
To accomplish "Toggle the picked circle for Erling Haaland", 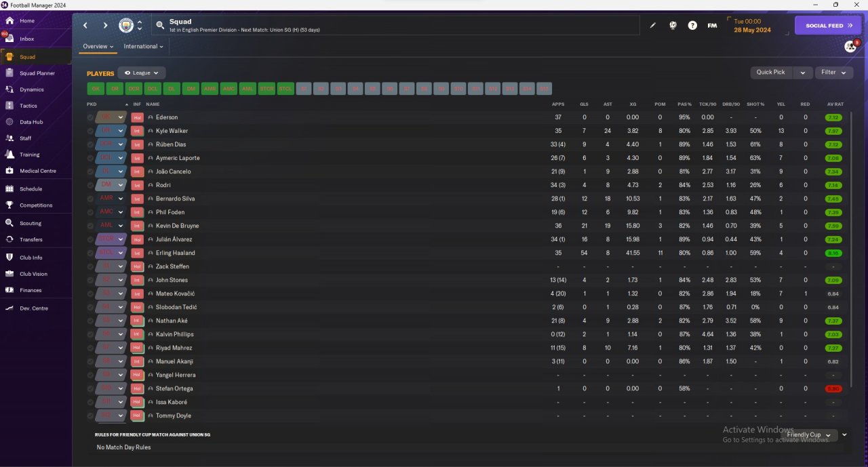I will pyautogui.click(x=90, y=253).
